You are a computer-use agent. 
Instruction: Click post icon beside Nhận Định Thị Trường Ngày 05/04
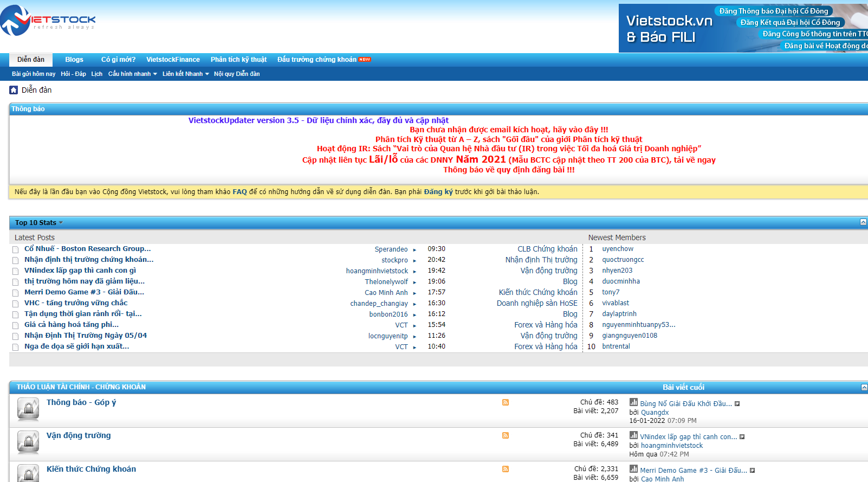[16, 336]
